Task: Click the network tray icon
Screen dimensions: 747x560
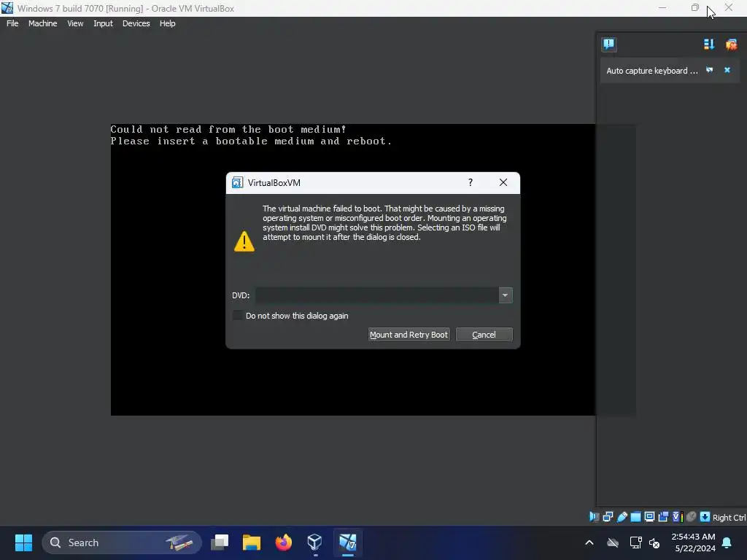Action: (635, 542)
